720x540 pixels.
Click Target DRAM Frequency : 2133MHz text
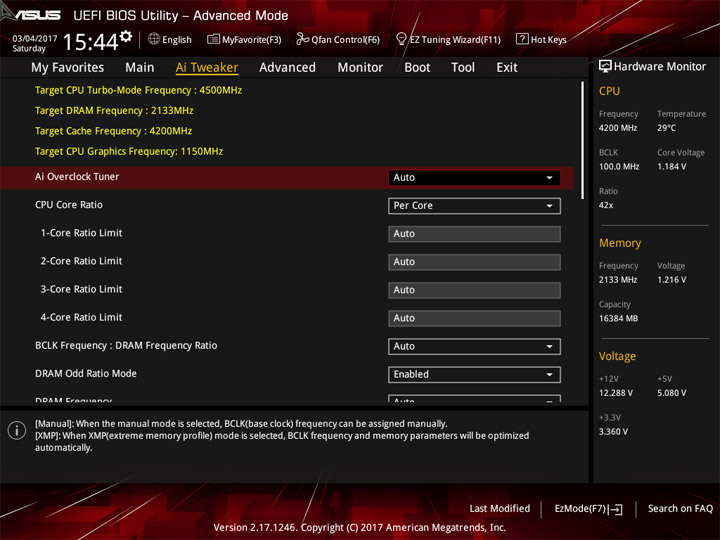[x=114, y=111]
